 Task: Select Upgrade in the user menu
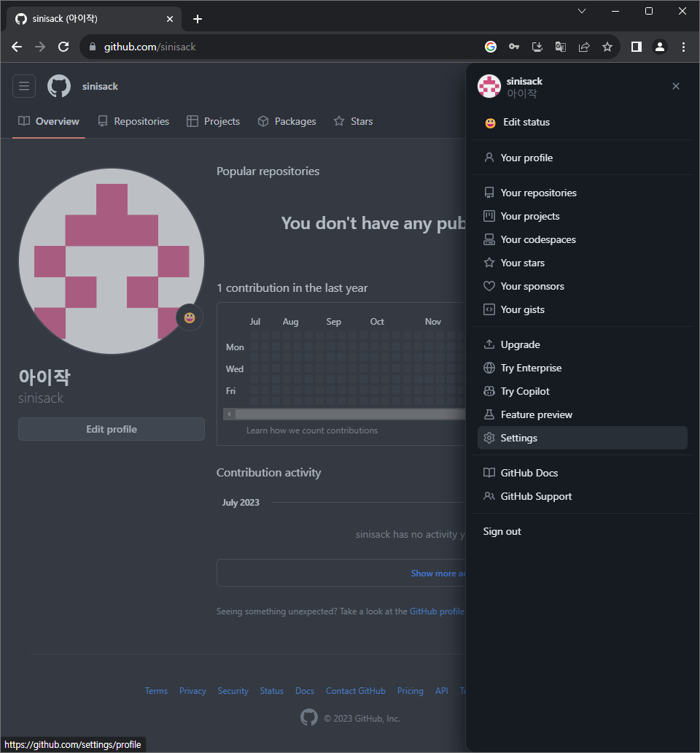583,345
